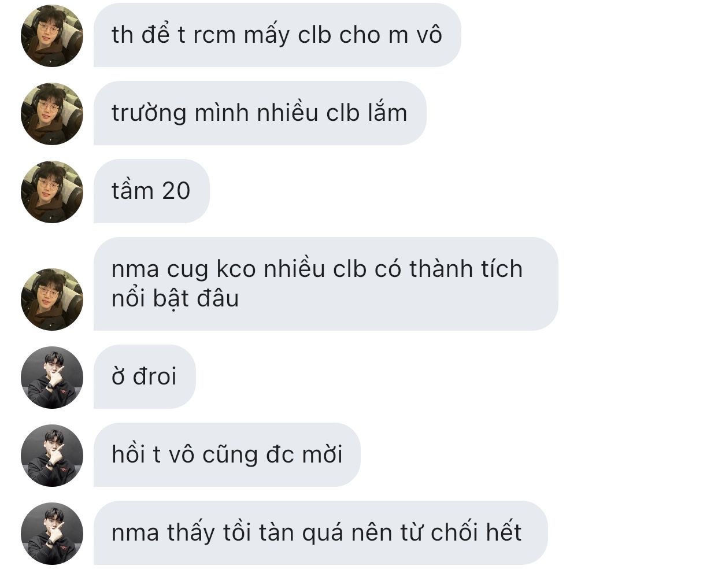
Task: Click the 'nma thấy tồi tàn quá nên từ chối hết' bubble
Action: [321, 532]
